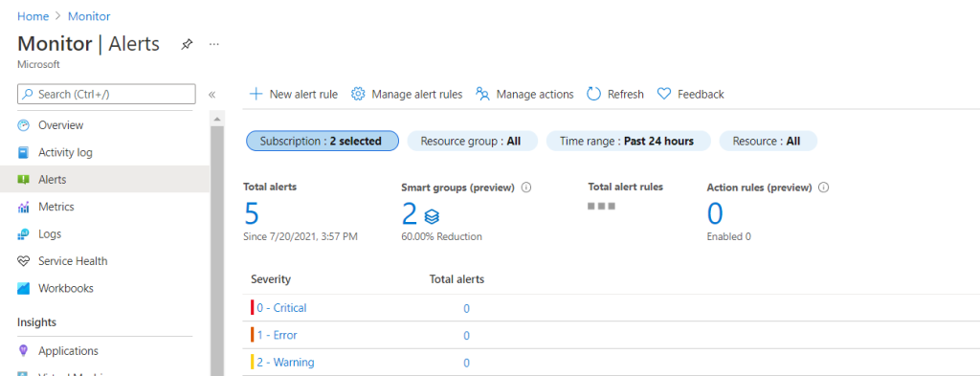Click the 0 - Critical severity link
This screenshot has height=376, width=980.
(282, 308)
